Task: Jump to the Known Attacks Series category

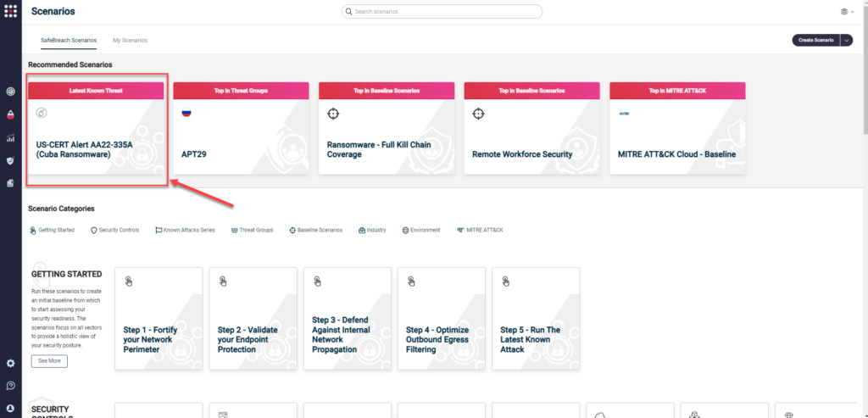Action: [x=185, y=230]
